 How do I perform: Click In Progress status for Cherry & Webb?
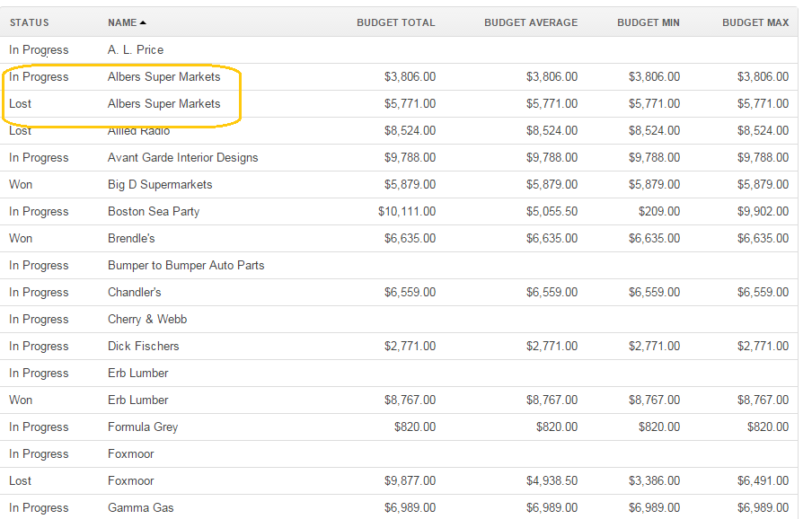pyautogui.click(x=39, y=319)
